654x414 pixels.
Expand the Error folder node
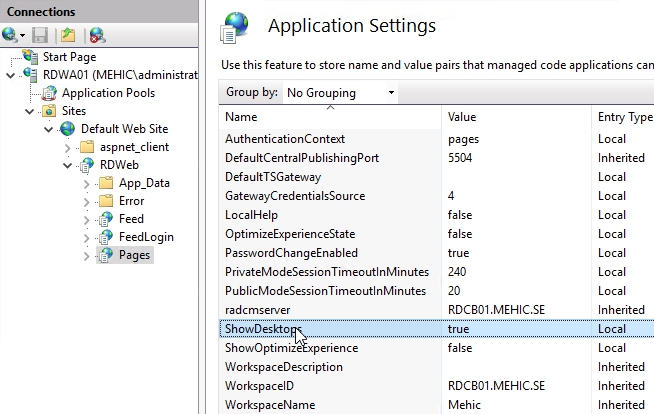coord(85,201)
